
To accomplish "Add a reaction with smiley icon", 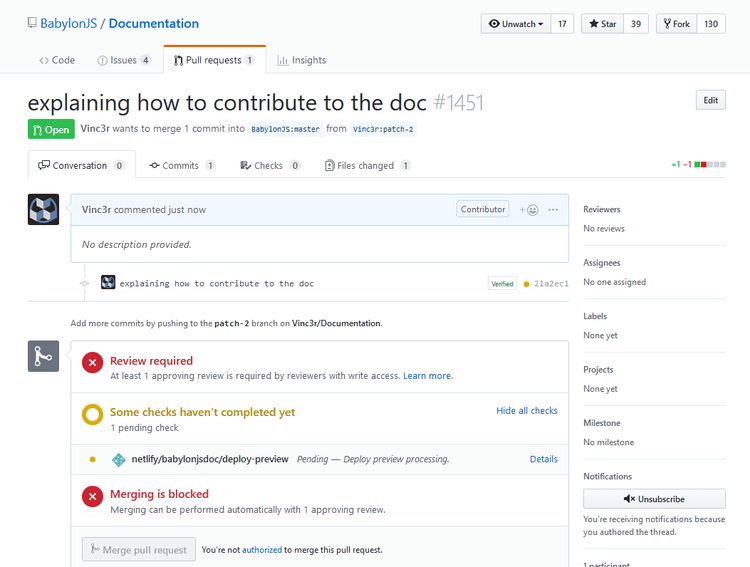I will pyautogui.click(x=529, y=210).
